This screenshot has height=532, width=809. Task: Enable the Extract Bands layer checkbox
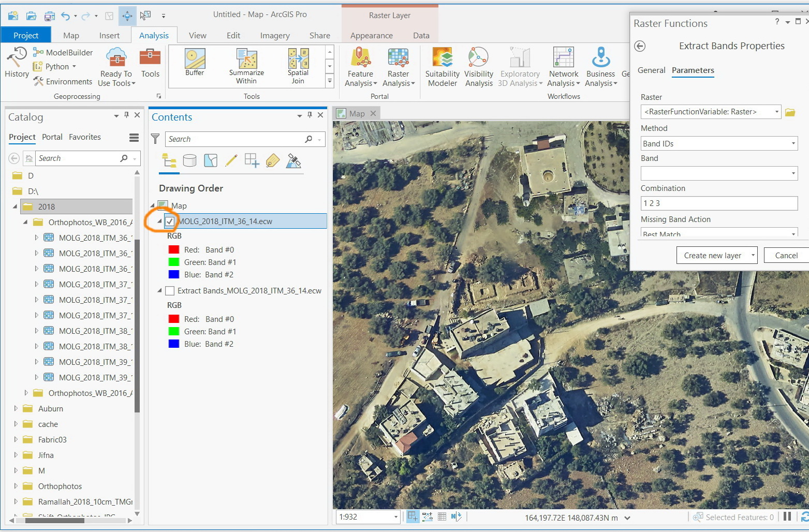[170, 291]
